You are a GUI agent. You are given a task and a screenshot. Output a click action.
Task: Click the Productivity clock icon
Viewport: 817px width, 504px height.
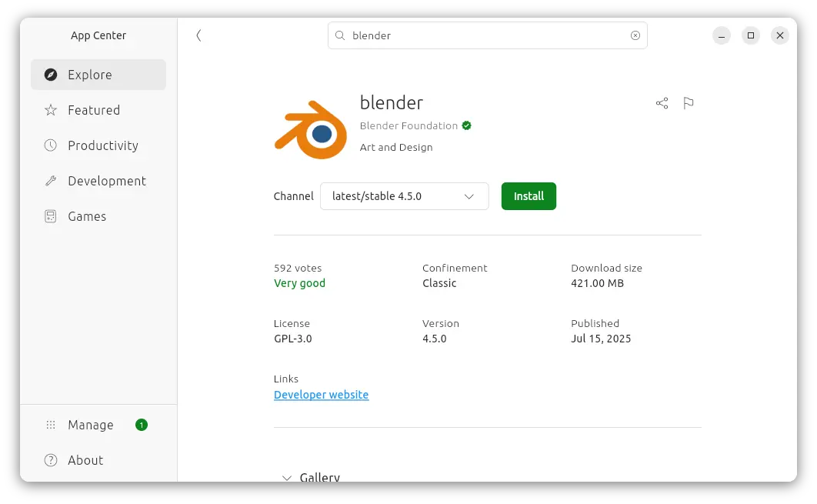tap(51, 145)
